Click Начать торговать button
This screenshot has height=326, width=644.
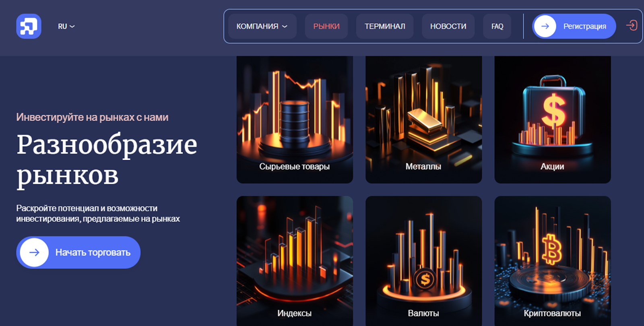click(x=78, y=252)
